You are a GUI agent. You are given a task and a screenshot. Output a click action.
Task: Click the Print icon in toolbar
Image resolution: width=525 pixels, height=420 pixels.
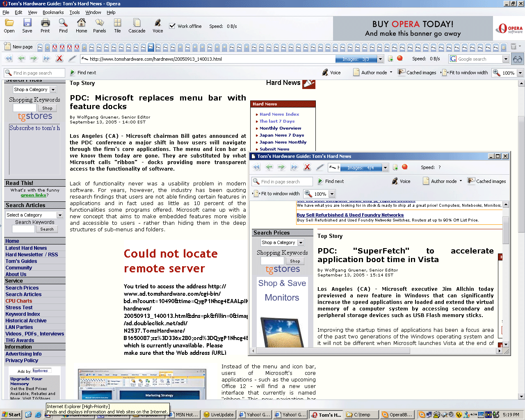tap(45, 25)
